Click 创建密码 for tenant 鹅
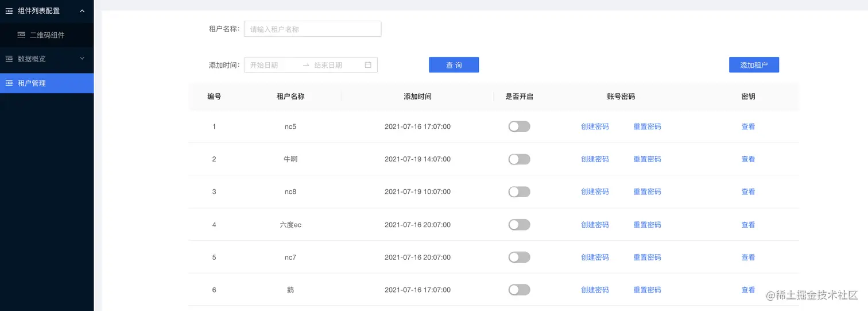The width and height of the screenshot is (868, 311). coord(595,290)
